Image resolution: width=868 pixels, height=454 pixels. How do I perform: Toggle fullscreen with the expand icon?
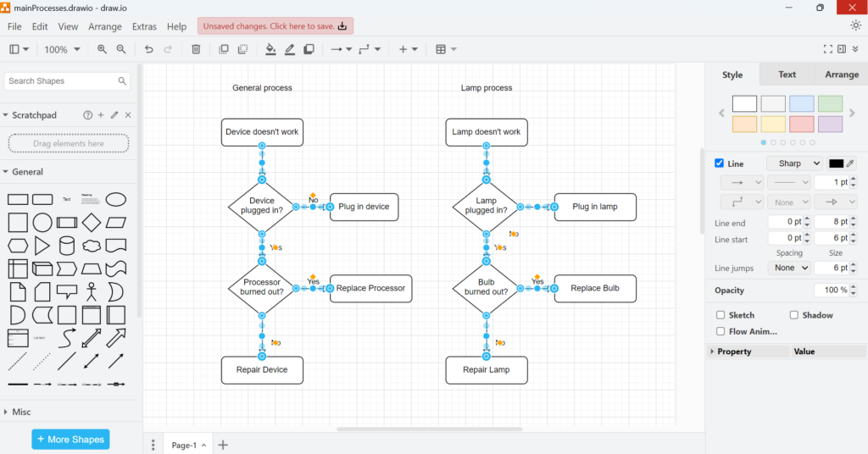pos(828,50)
